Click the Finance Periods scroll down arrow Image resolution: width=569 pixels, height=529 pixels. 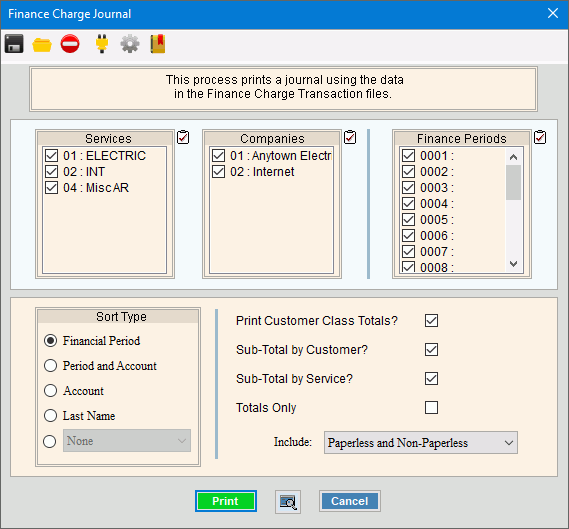pos(513,264)
